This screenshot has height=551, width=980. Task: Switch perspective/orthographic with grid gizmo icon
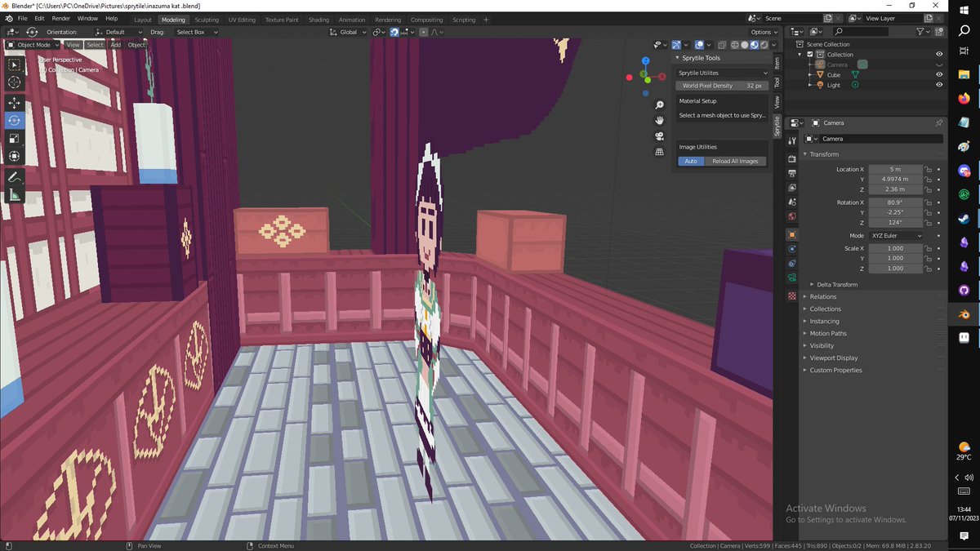659,152
